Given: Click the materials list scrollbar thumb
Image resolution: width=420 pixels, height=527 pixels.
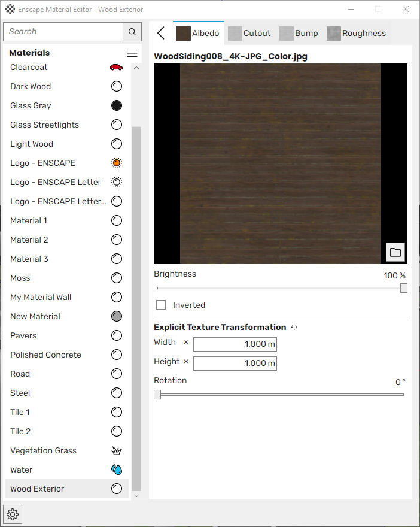Looking at the screenshot, I should coord(136,309).
